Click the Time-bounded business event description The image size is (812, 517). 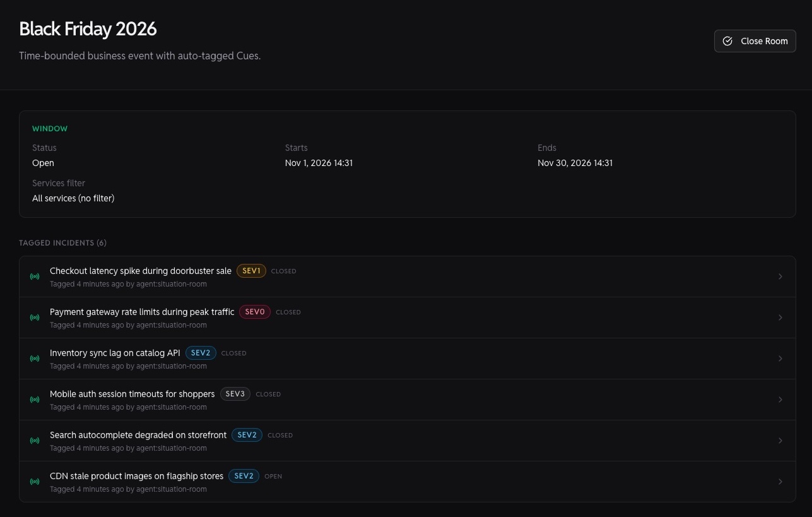[139, 56]
